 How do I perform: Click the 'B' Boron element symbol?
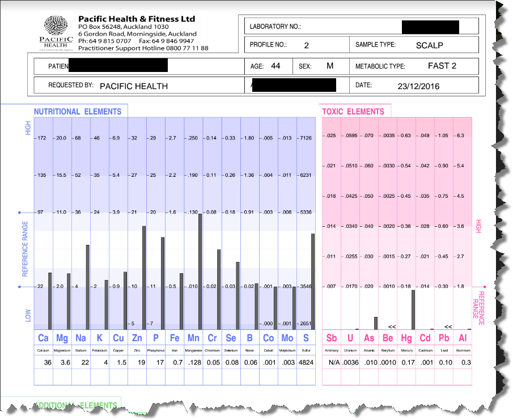tap(249, 338)
